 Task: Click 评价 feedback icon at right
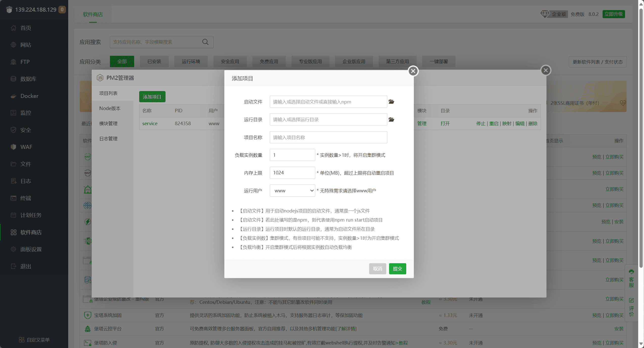(x=631, y=307)
